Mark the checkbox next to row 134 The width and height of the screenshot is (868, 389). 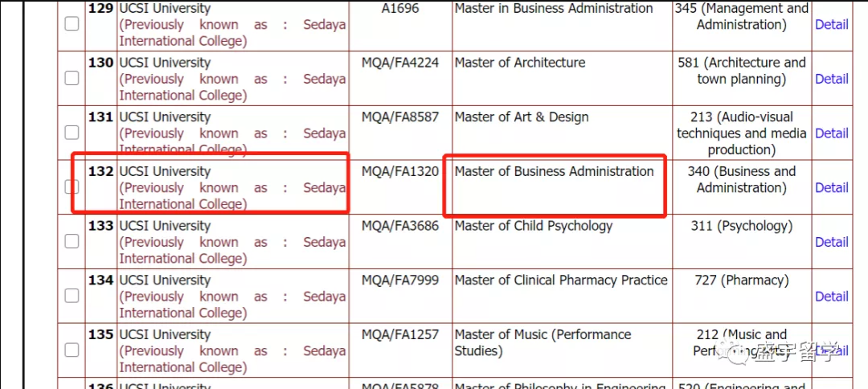[72, 296]
